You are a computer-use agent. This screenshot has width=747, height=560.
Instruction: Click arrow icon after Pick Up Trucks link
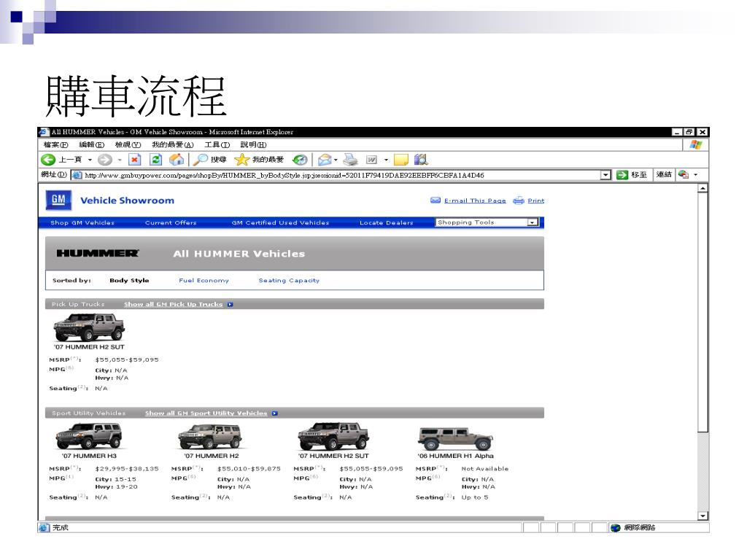(230, 304)
